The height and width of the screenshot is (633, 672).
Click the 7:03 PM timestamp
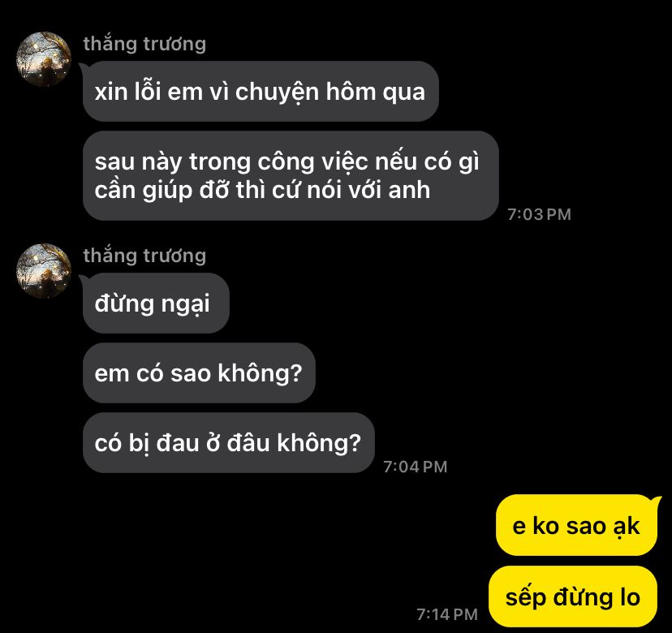tap(539, 214)
